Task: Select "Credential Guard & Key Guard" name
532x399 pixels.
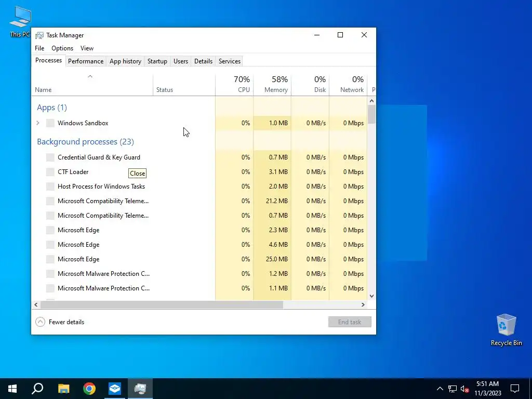Action: pyautogui.click(x=99, y=157)
